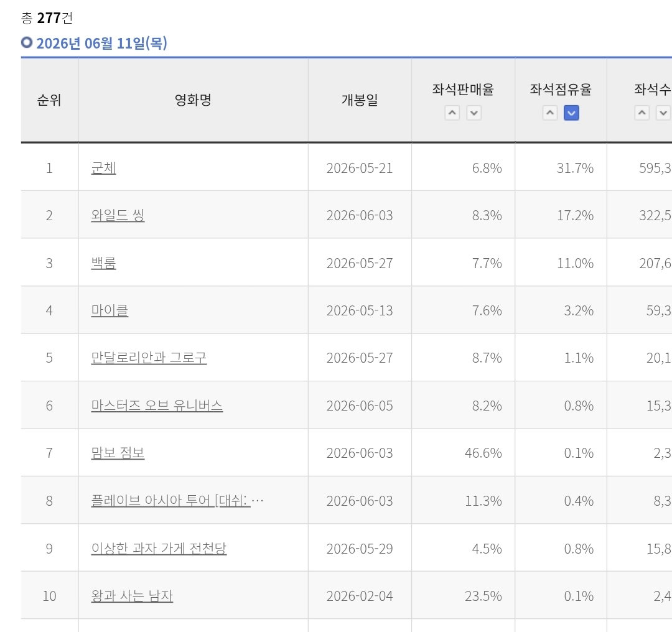This screenshot has height=632, width=672.
Task: Sort 좌석수 ascending with up arrow
Action: click(642, 113)
